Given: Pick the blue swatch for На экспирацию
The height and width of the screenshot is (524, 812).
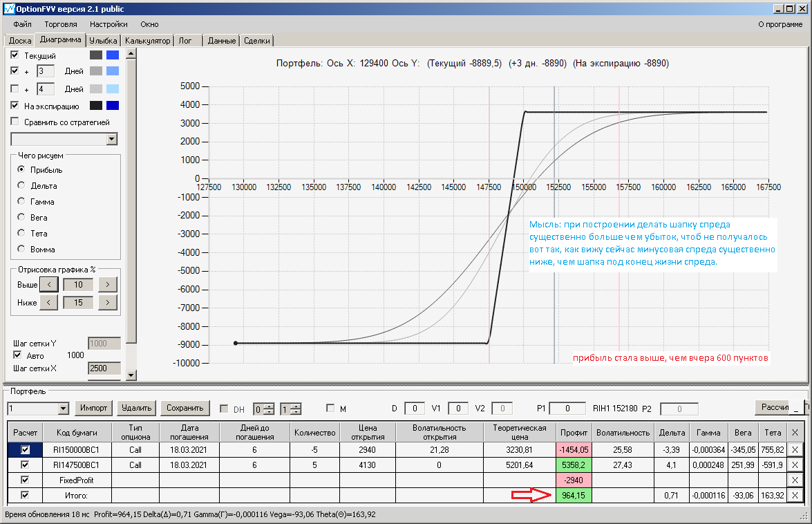Looking at the screenshot, I should tap(113, 106).
